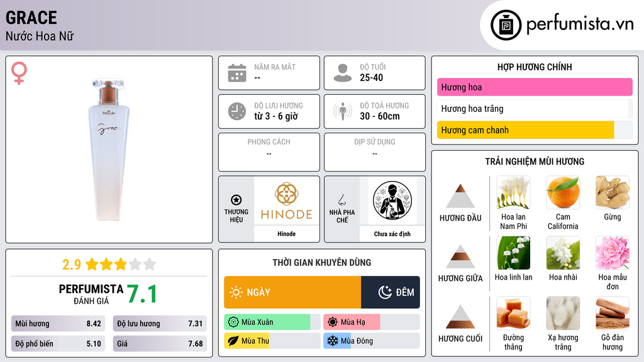
Task: Click the clock icon for longevity
Action: click(237, 111)
